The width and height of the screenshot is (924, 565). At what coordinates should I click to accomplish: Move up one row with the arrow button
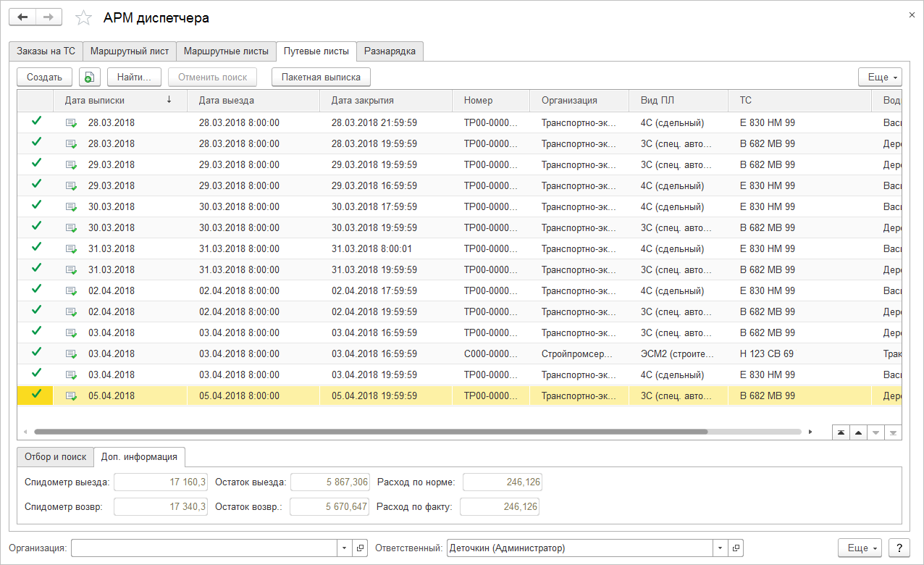858,432
